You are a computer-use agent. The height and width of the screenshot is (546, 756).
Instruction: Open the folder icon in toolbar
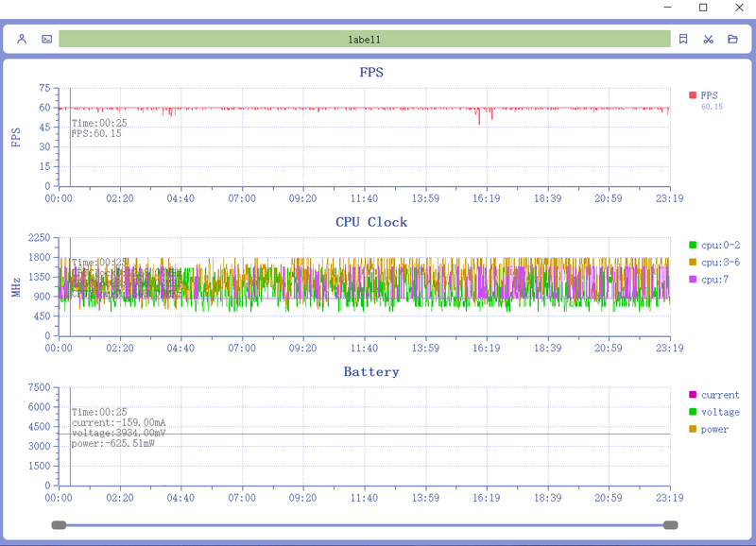733,39
